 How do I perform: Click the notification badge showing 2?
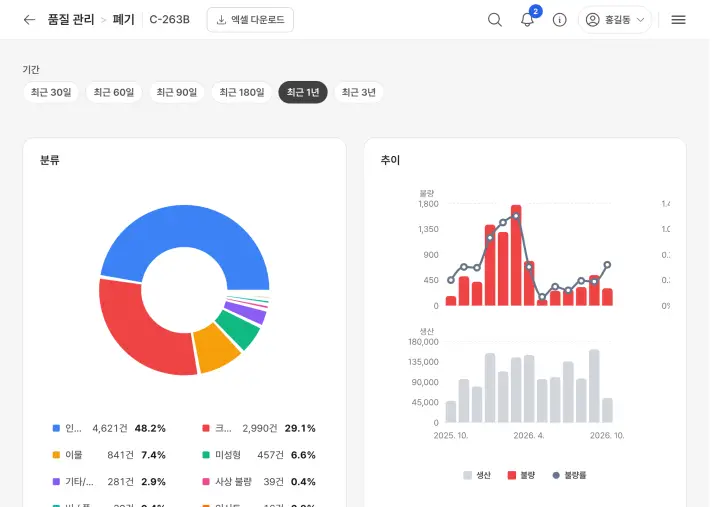(x=535, y=11)
